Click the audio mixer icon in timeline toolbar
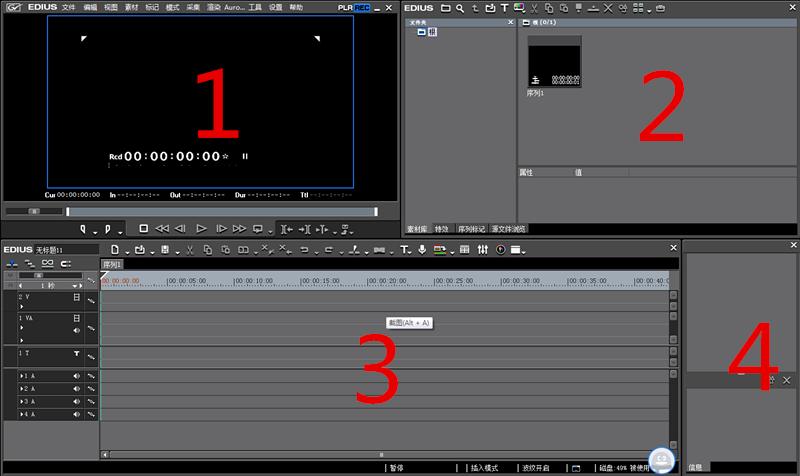 483,249
